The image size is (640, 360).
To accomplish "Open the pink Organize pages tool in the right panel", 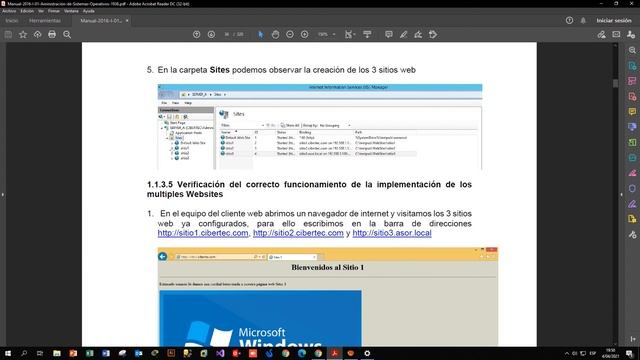I will click(632, 81).
